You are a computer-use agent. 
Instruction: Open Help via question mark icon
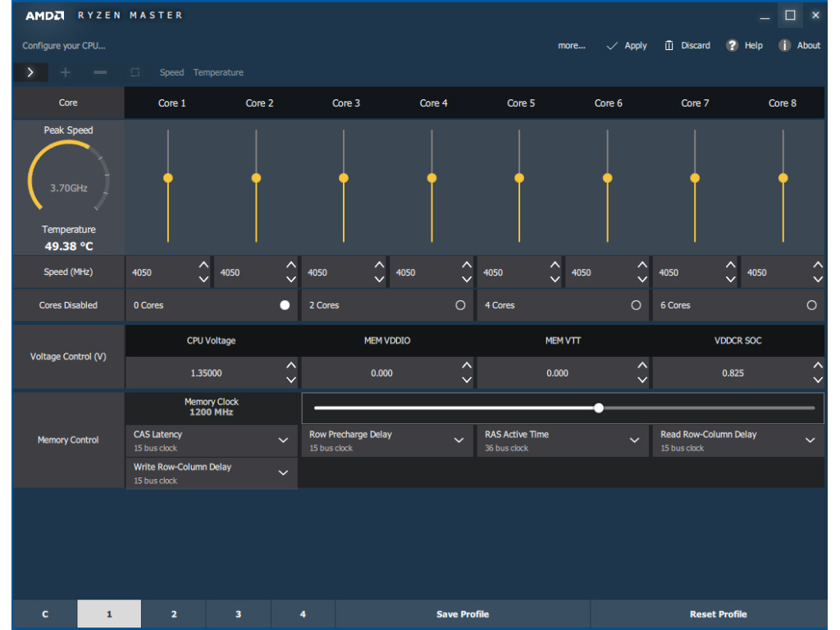pyautogui.click(x=732, y=46)
